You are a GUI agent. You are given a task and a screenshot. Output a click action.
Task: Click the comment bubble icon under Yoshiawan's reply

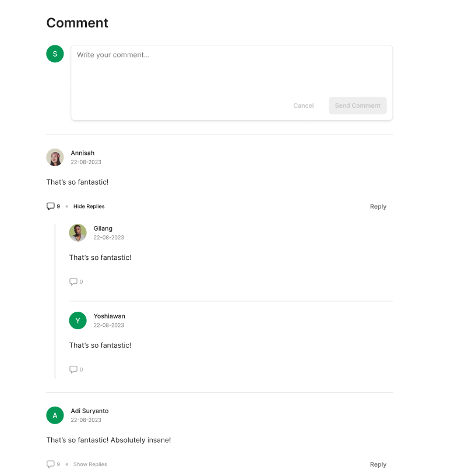click(x=73, y=369)
